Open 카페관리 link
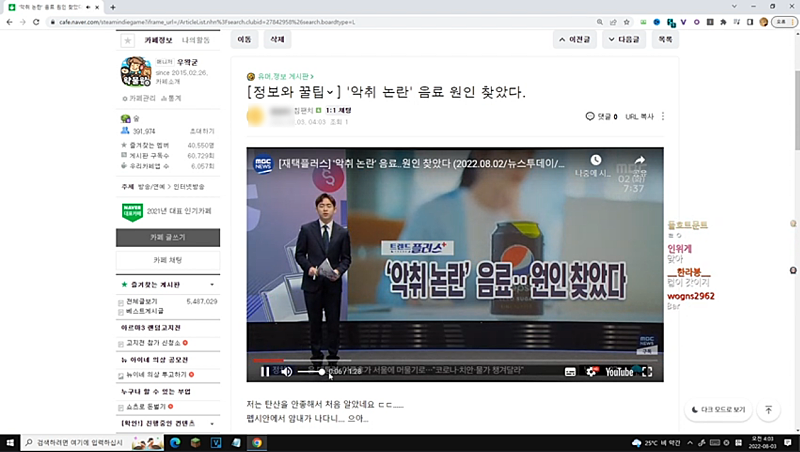The width and height of the screenshot is (800, 452). click(139, 98)
